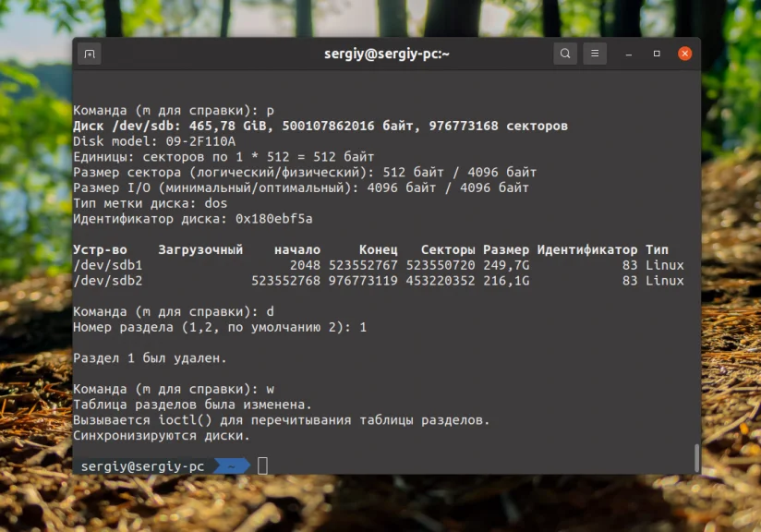Open a new terminal tab

coord(89,54)
